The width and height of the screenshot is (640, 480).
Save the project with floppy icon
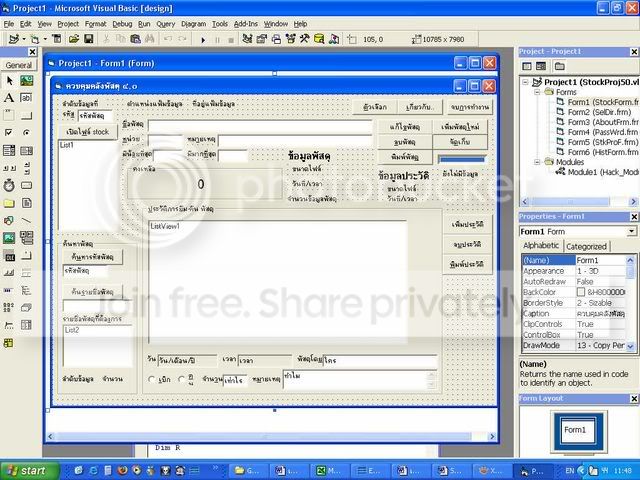(89, 39)
